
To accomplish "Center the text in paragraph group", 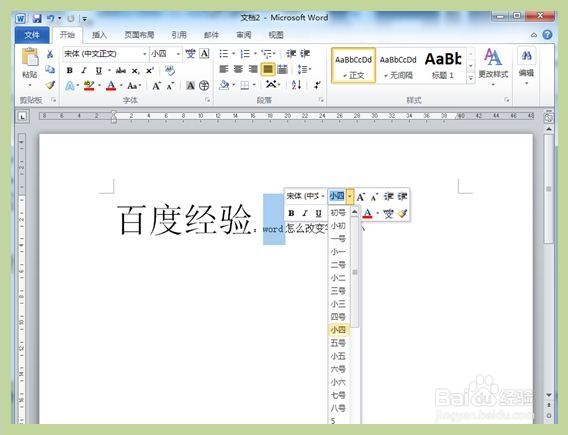I will point(238,69).
